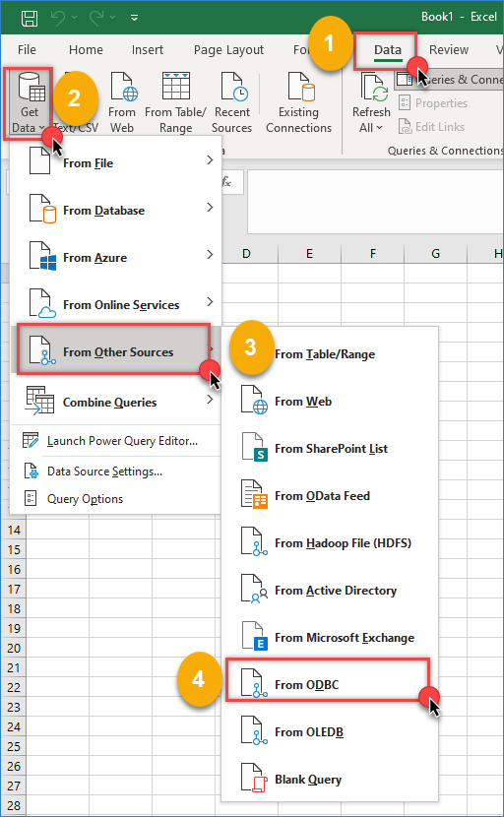Switch to the Home tab
Viewport: 504px width, 817px height.
[x=86, y=50]
